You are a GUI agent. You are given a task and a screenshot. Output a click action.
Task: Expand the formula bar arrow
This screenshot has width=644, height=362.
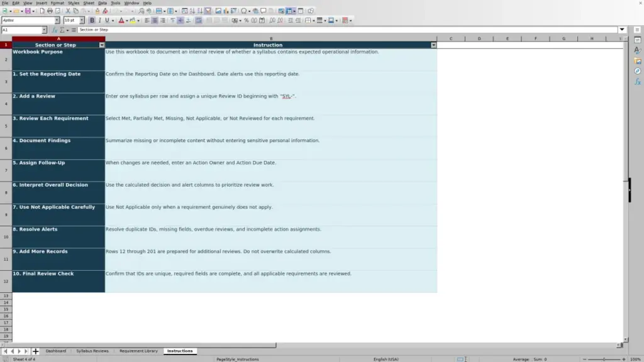(622, 30)
